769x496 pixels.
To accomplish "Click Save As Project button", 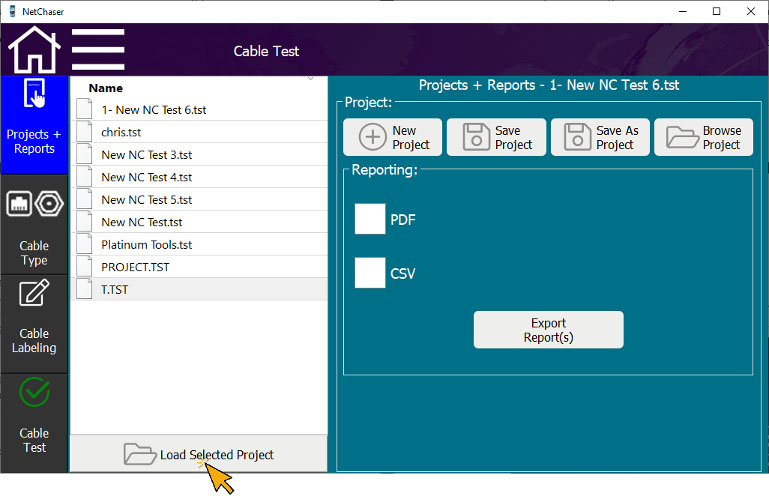I will (x=600, y=137).
